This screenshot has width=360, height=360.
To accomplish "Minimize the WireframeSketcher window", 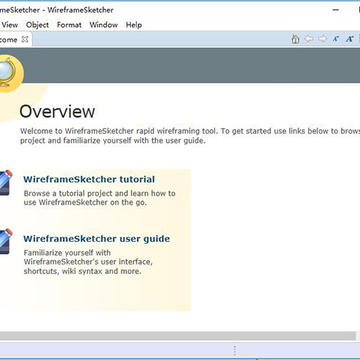I will coord(336,10).
